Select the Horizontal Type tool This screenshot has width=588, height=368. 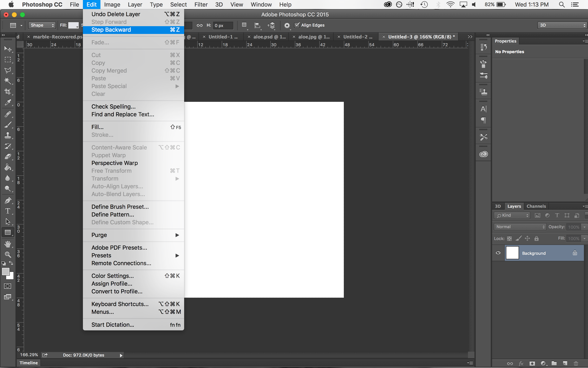pyautogui.click(x=8, y=211)
